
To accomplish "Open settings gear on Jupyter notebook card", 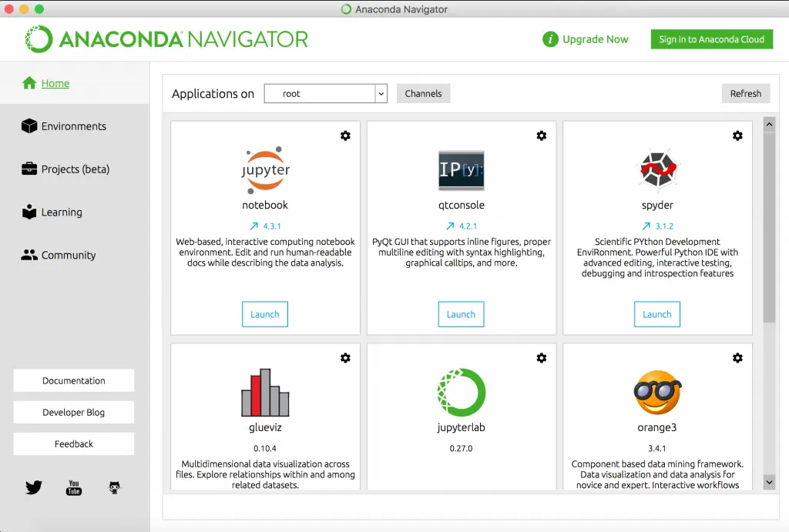I will click(x=345, y=136).
